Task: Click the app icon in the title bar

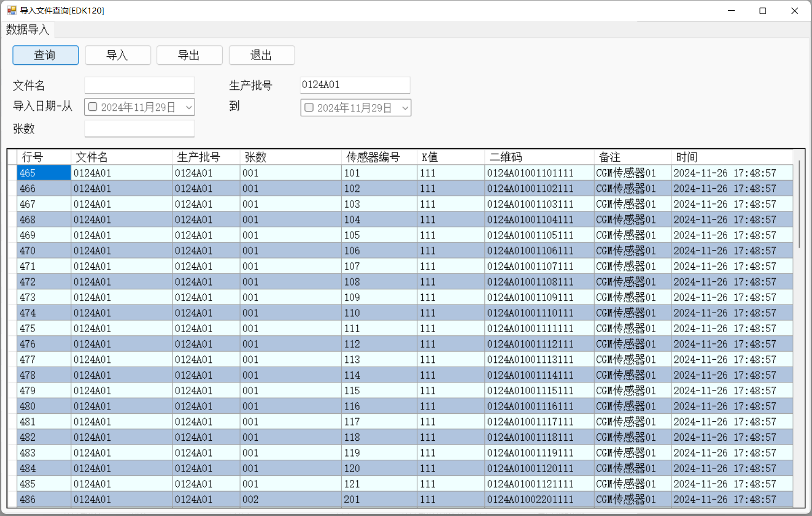Action: [x=11, y=10]
